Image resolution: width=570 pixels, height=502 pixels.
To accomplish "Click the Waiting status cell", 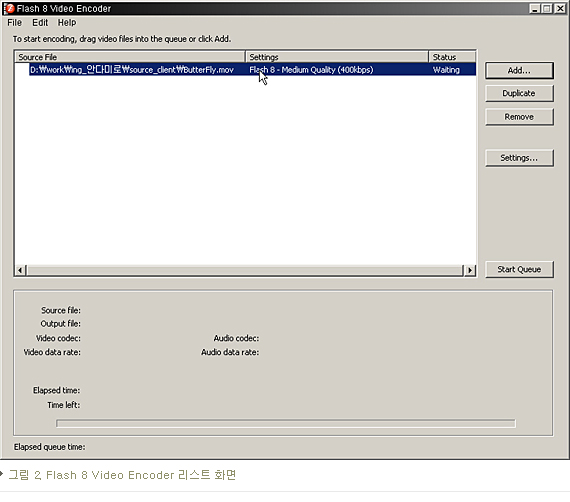I will tap(446, 70).
